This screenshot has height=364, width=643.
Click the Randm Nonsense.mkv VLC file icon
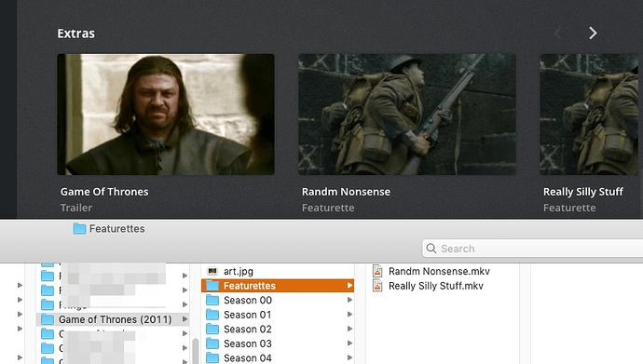[377, 271]
